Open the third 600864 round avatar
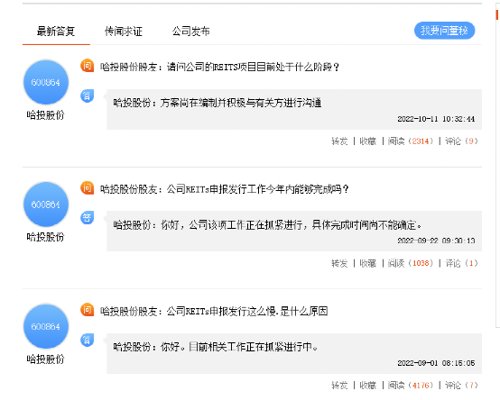 pos(46,326)
